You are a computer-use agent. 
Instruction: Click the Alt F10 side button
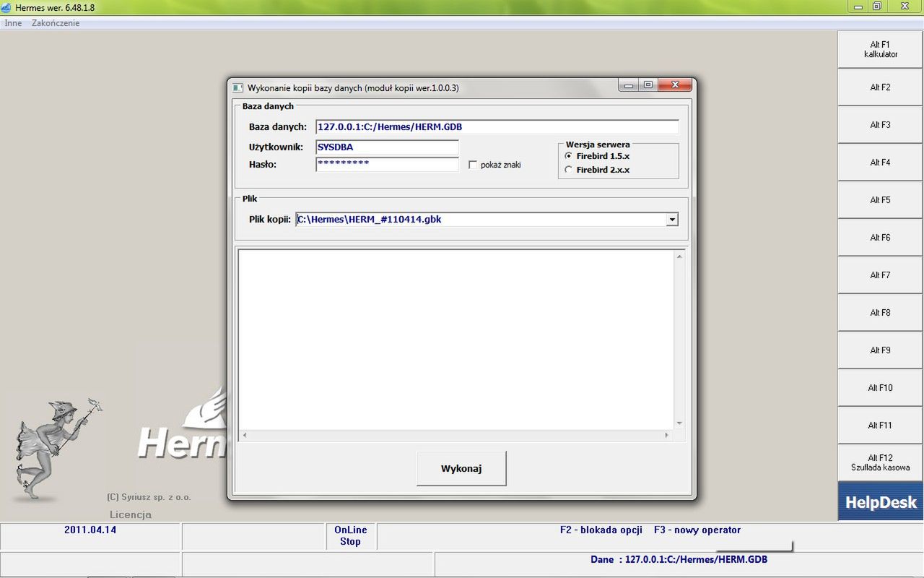881,388
